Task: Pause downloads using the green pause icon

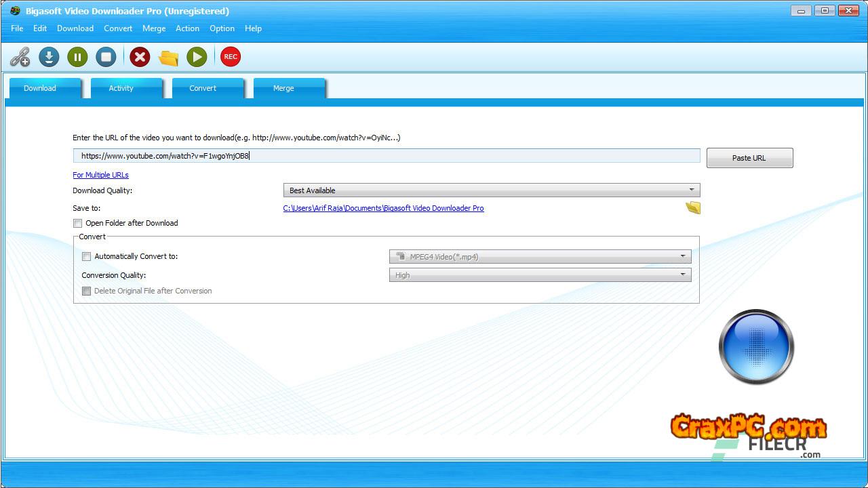Action: coord(77,57)
